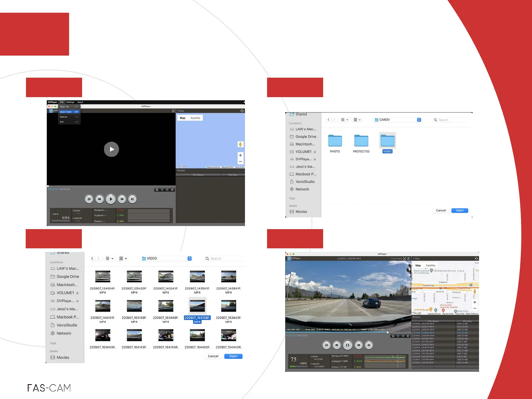Switch street map to Satellite view

click(430, 265)
